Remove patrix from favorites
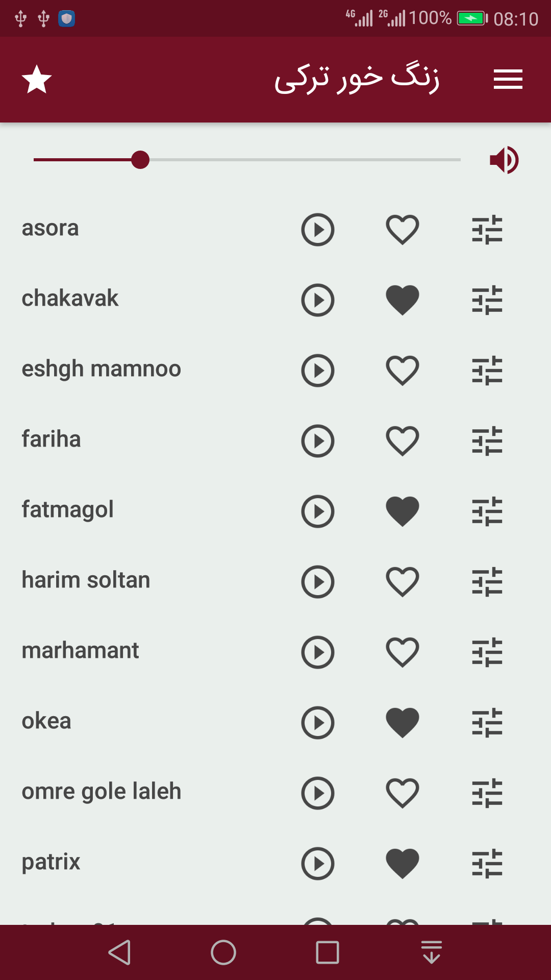This screenshot has width=551, height=980. coord(403,864)
